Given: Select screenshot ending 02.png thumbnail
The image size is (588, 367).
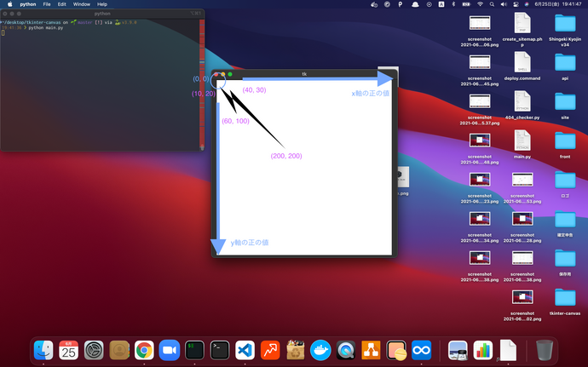Looking at the screenshot, I should coord(522,297).
